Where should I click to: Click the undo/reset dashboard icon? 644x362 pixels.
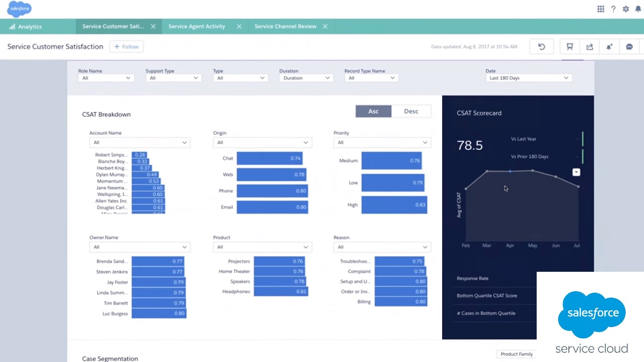pyautogui.click(x=541, y=47)
